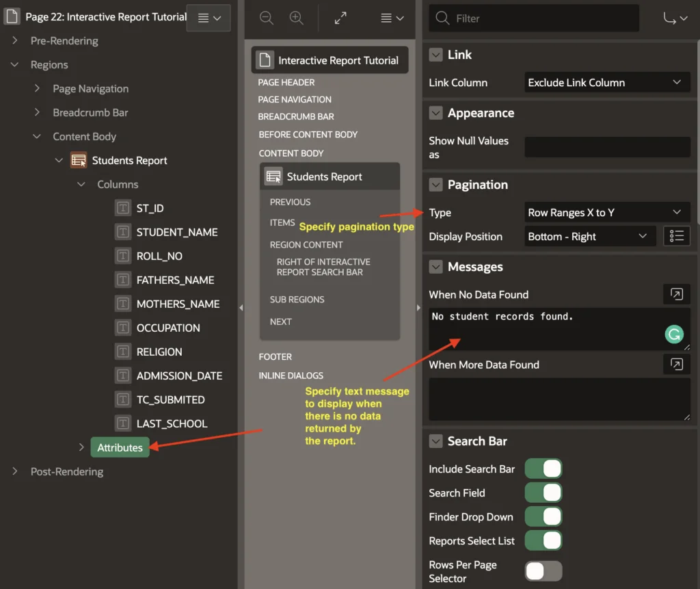Collapse right pane splitter arrow
700x589 pixels.
418,307
